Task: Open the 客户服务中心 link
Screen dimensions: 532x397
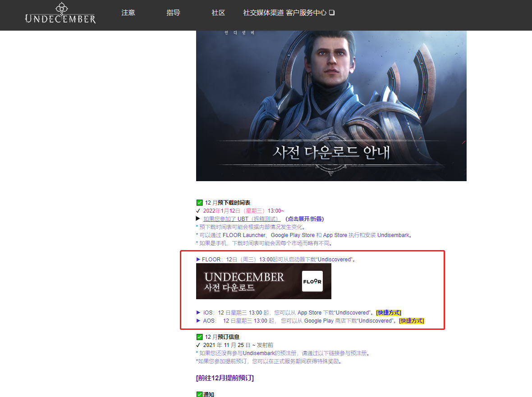Action: 306,13
